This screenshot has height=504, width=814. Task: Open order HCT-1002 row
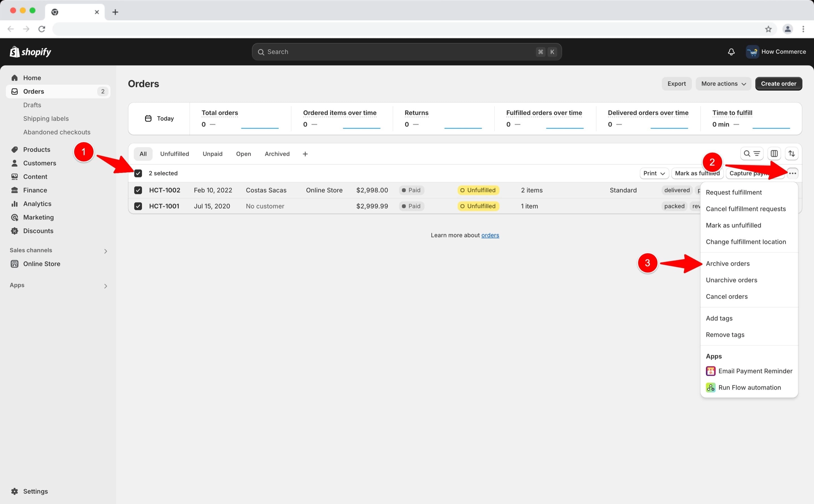click(415, 190)
